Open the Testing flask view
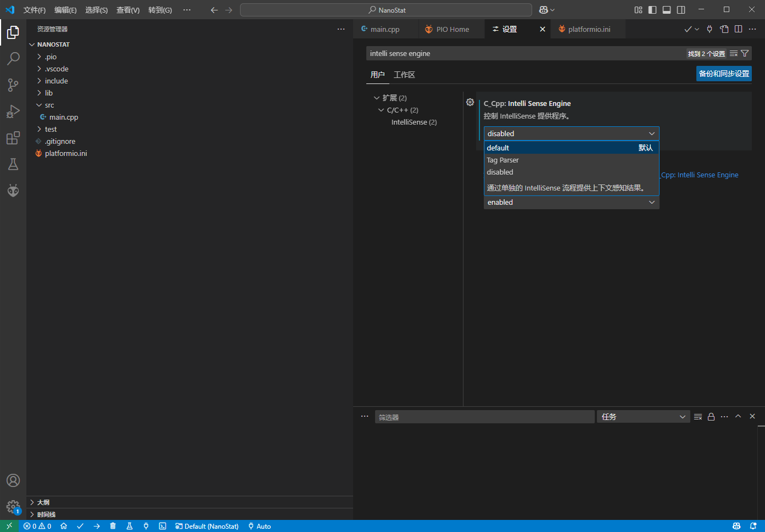The width and height of the screenshot is (765, 532). [13, 164]
